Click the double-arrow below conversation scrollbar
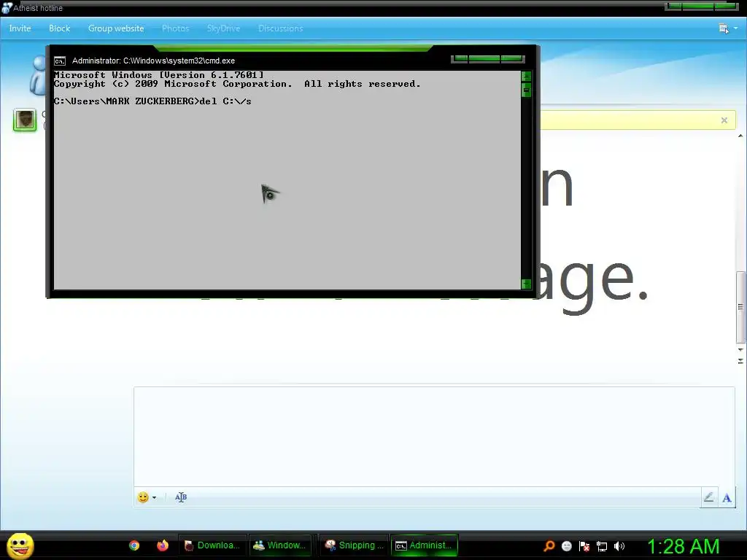747x560 pixels. [740, 362]
